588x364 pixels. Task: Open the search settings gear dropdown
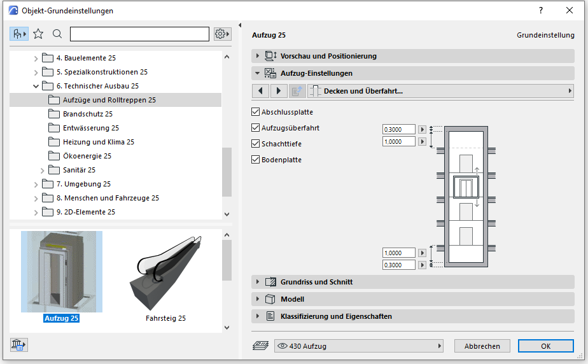coord(221,34)
